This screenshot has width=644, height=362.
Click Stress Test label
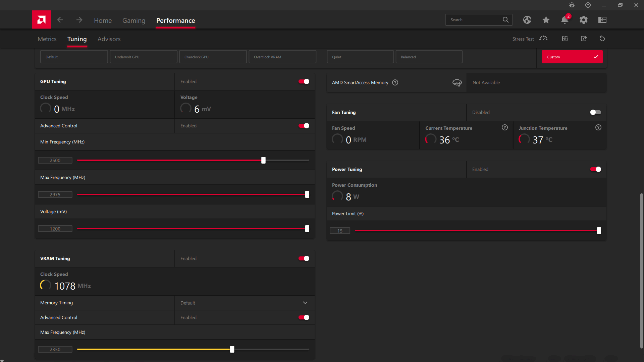(x=523, y=39)
